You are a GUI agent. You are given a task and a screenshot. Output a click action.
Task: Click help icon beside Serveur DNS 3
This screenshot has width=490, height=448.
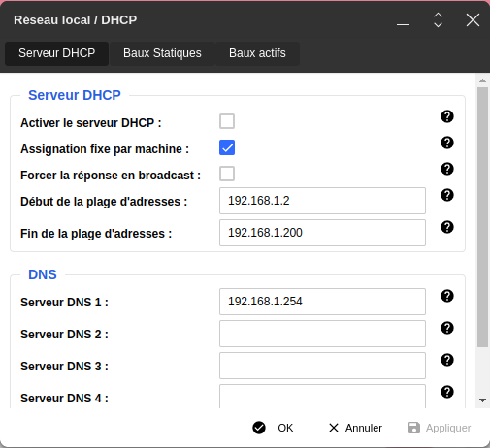[x=447, y=360]
